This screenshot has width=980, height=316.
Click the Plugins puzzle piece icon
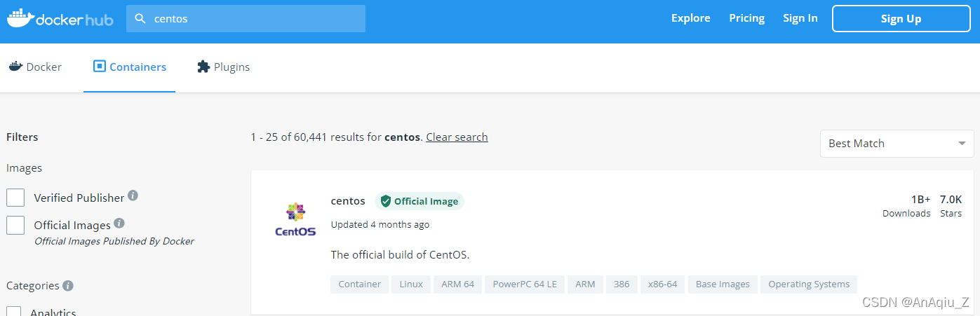[203, 67]
